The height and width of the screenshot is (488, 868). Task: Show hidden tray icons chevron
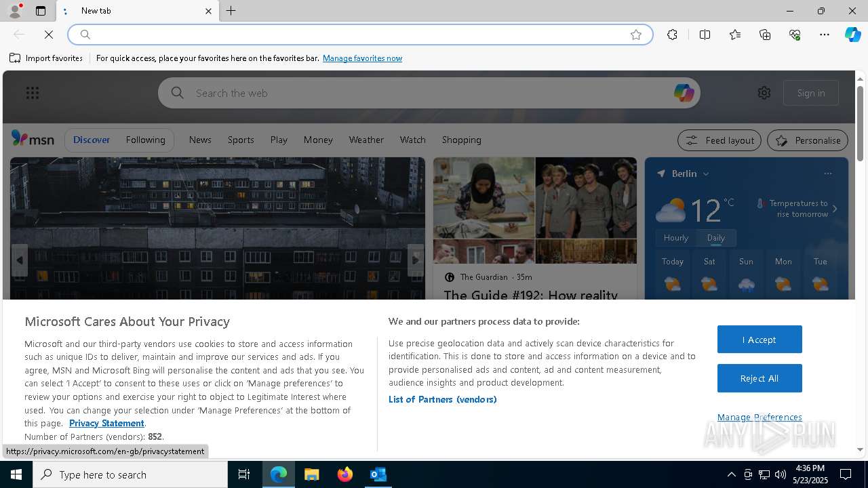pyautogui.click(x=731, y=474)
